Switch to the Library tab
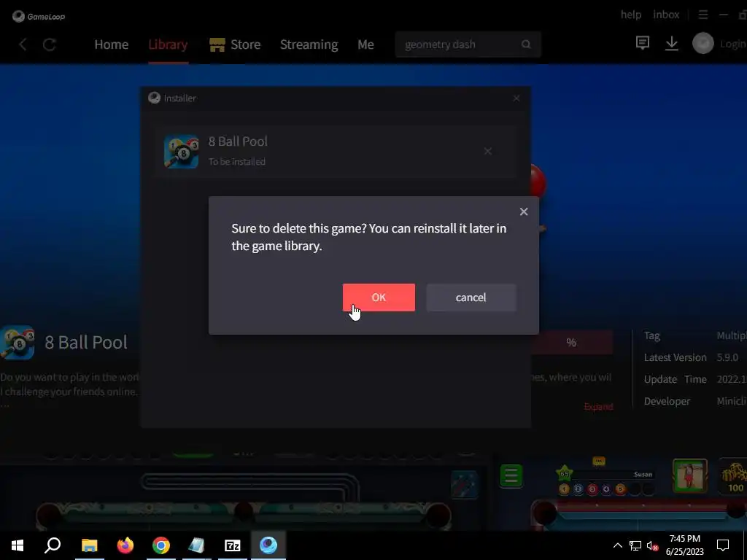 [168, 44]
